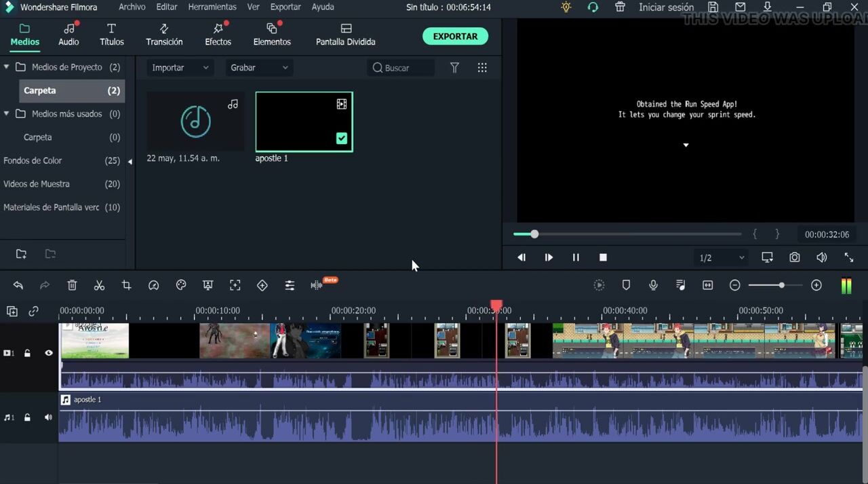Open the green screen icon

coord(208,285)
